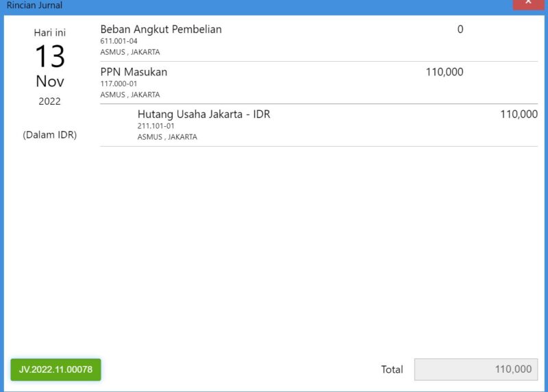
Task: Click the large day number 13
Action: click(49, 56)
